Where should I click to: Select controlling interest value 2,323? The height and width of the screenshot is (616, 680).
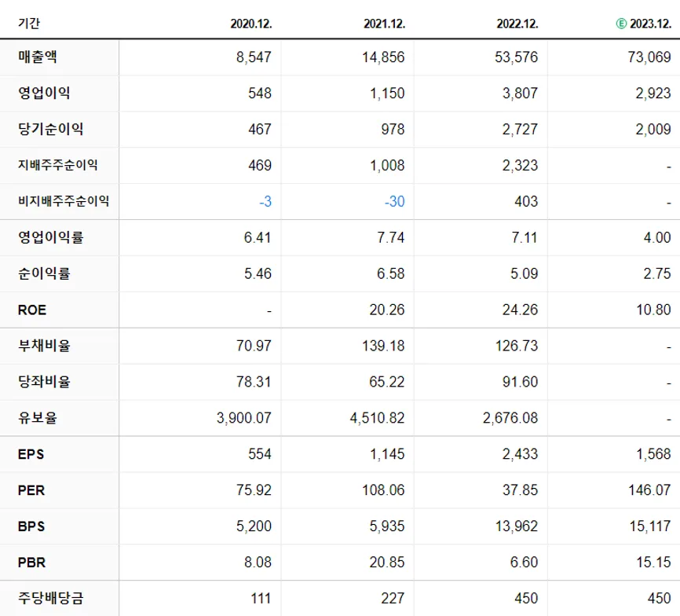pos(520,165)
